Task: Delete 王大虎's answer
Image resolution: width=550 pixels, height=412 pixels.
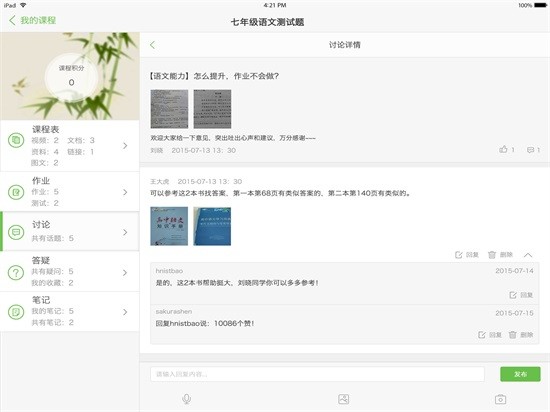Action: pyautogui.click(x=501, y=255)
